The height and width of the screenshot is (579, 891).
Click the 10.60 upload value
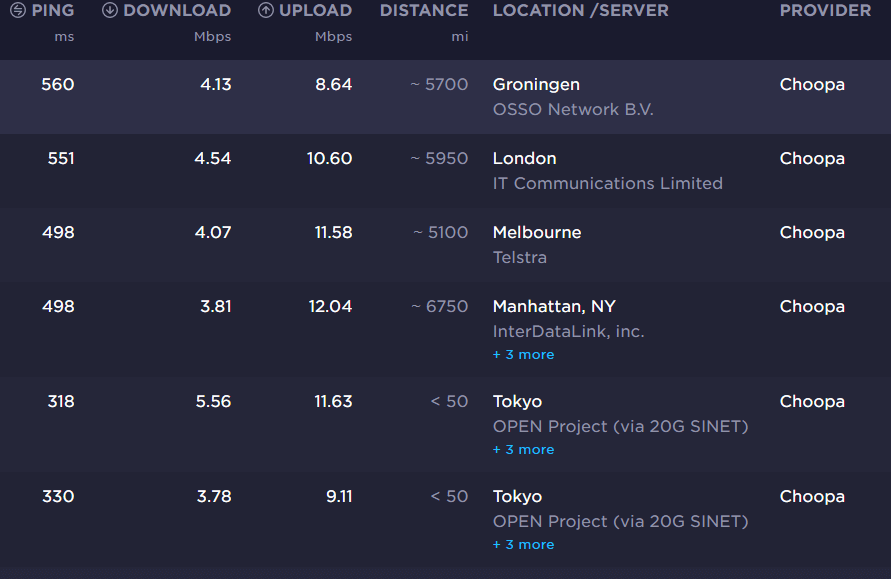(x=330, y=159)
